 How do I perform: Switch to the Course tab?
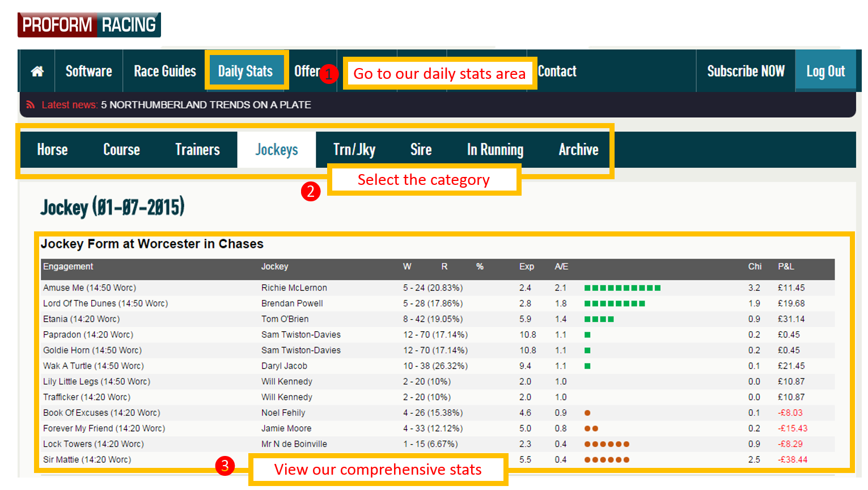click(121, 150)
